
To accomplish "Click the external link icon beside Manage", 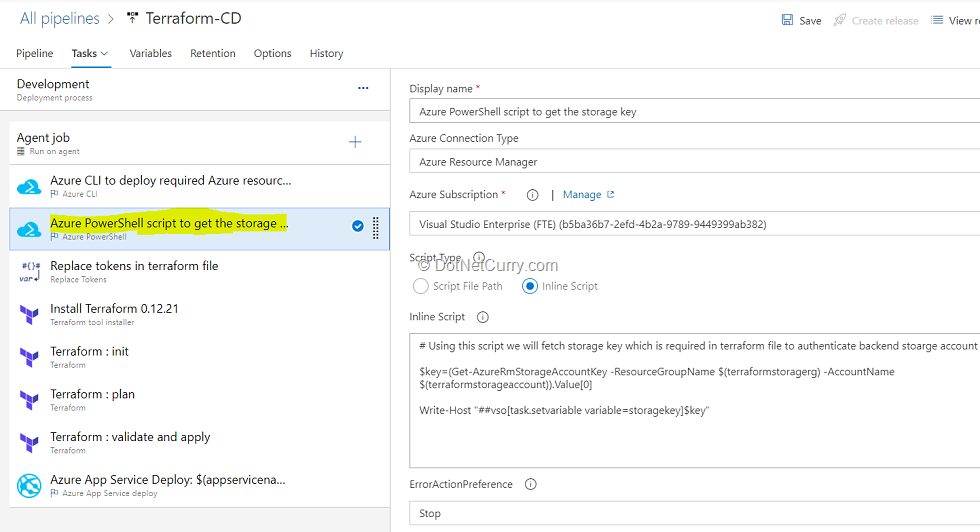I will 611,194.
